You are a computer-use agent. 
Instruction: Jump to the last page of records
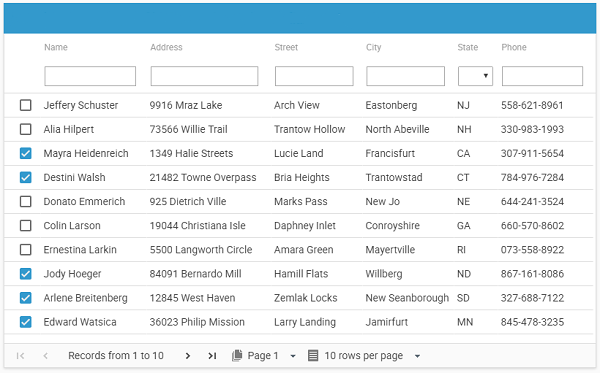(x=212, y=356)
